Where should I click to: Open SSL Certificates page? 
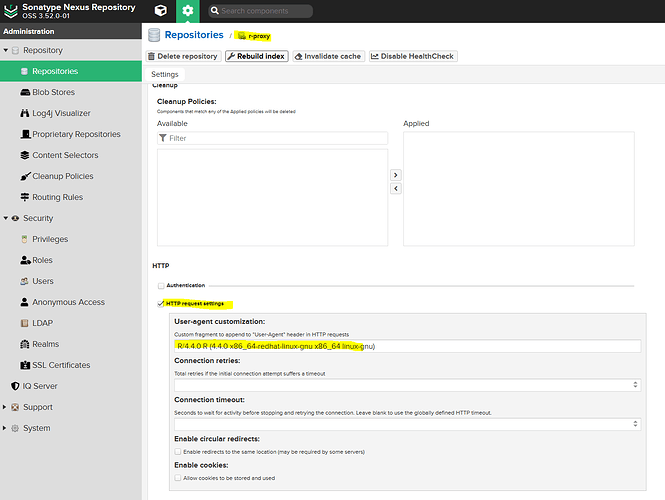pyautogui.click(x=61, y=365)
